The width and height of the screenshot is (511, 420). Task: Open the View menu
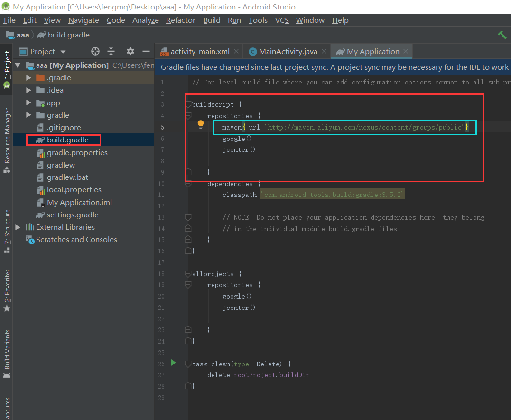(52, 20)
